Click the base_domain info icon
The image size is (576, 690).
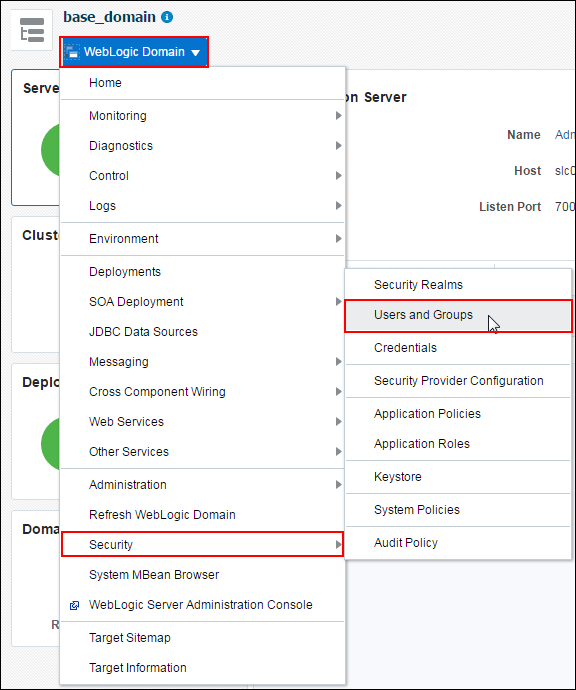coord(167,17)
